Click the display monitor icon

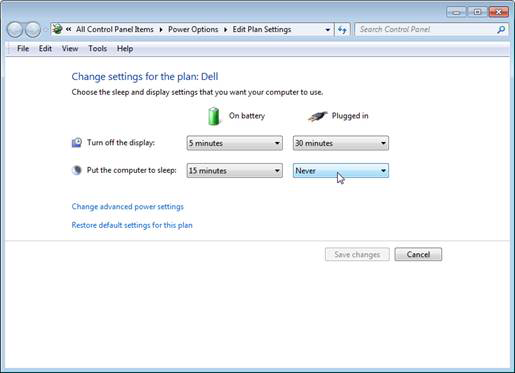tap(77, 143)
